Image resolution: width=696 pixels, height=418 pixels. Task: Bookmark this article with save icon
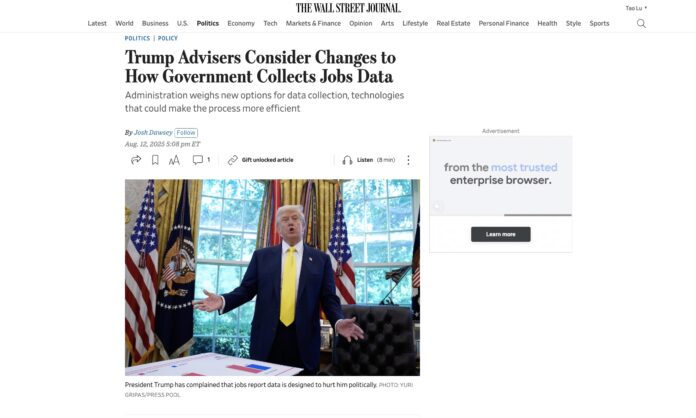point(155,160)
